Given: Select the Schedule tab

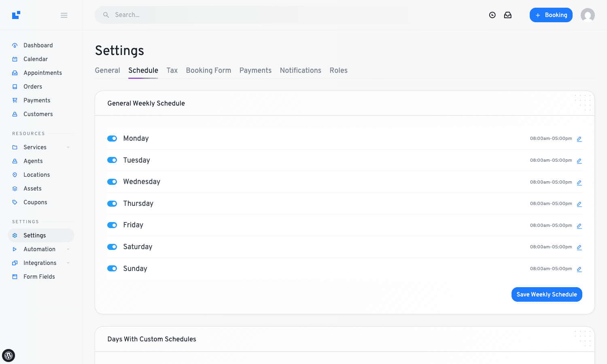Looking at the screenshot, I should point(143,70).
